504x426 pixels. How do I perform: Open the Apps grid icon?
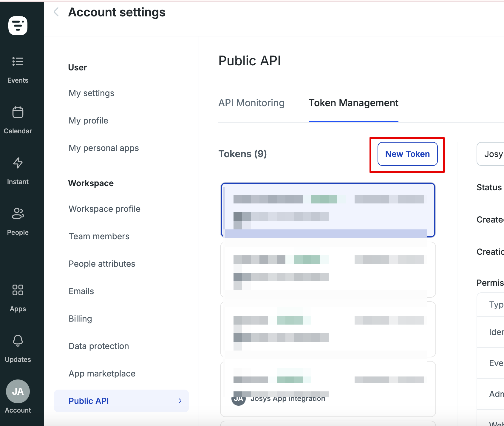click(x=18, y=290)
